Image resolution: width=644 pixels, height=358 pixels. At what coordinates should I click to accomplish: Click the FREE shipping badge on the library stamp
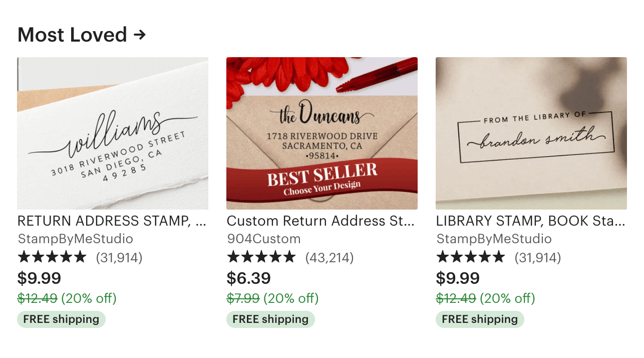point(479,319)
